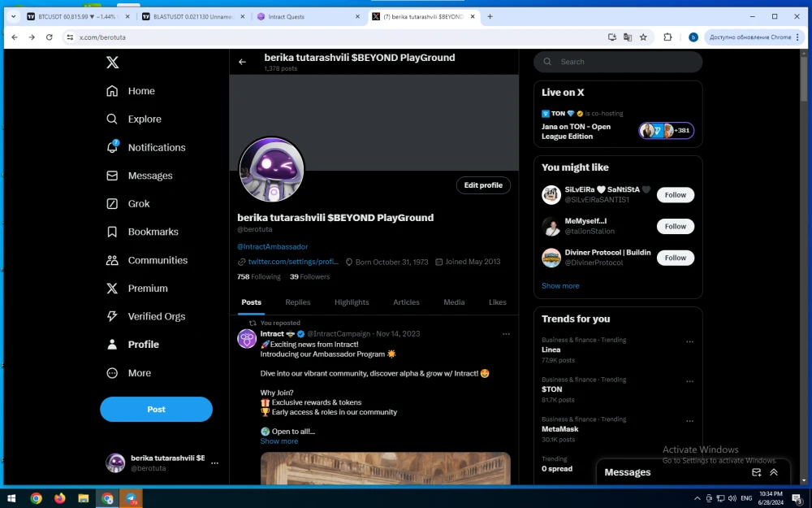Click the blue Post button
This screenshot has width=812, height=508.
(156, 409)
